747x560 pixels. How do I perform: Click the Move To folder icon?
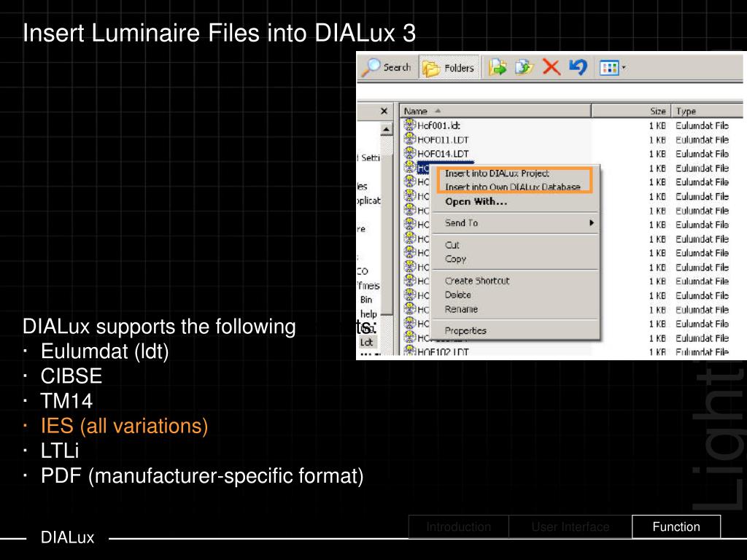498,67
